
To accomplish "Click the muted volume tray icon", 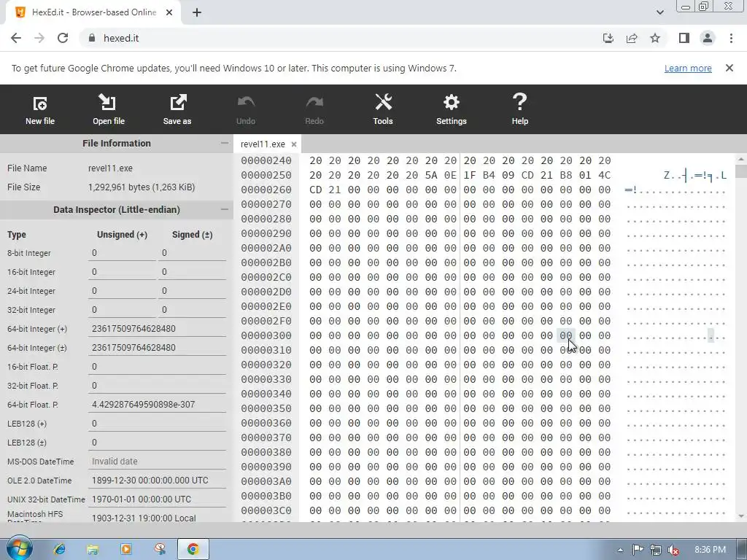I will point(673,550).
